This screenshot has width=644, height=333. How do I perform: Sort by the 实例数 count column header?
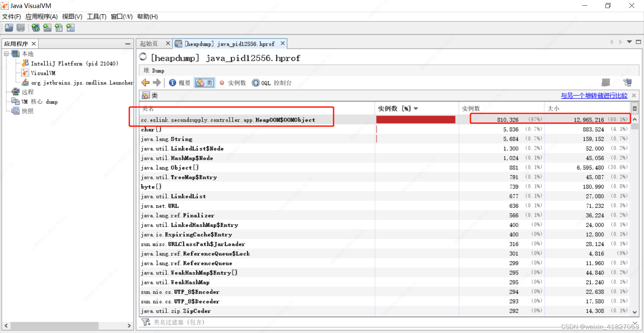[x=501, y=109]
